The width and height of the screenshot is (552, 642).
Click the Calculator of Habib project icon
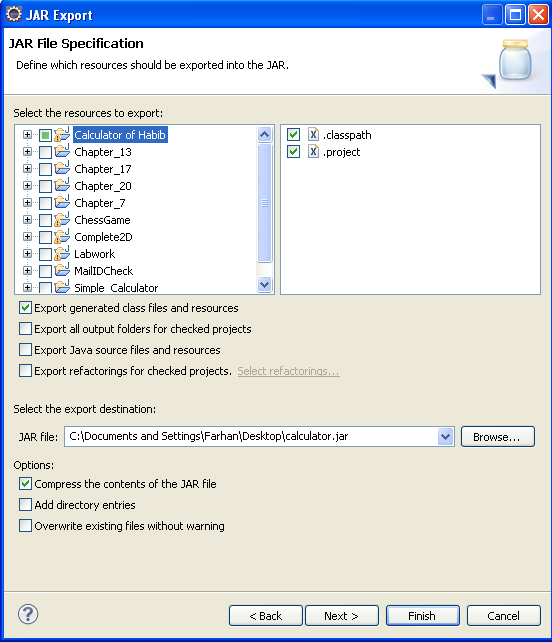pos(62,135)
